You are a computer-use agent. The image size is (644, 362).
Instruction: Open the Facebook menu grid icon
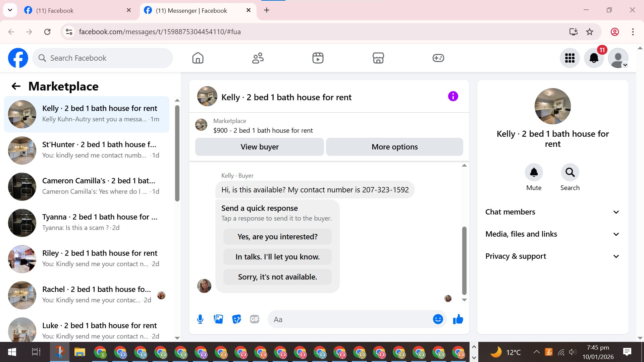coord(570,58)
